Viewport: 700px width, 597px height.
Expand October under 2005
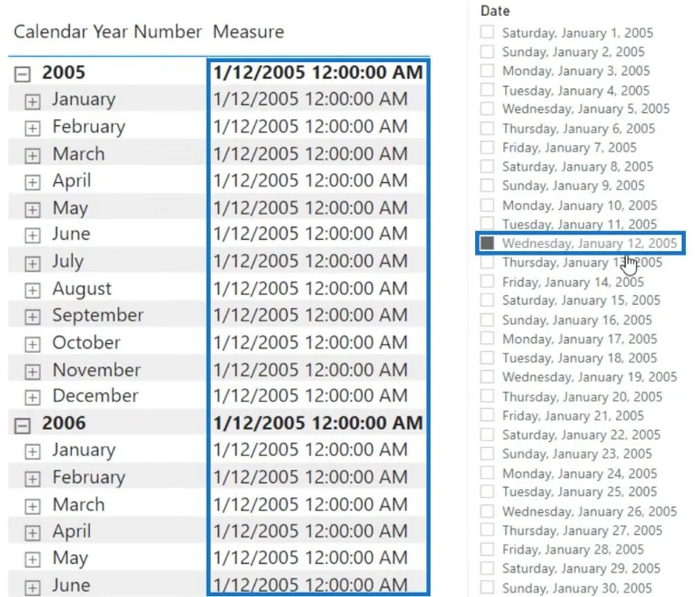32,344
